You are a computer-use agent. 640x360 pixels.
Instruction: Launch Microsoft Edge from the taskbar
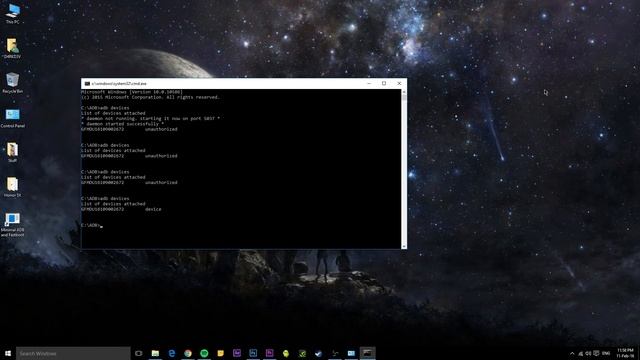[171, 353]
